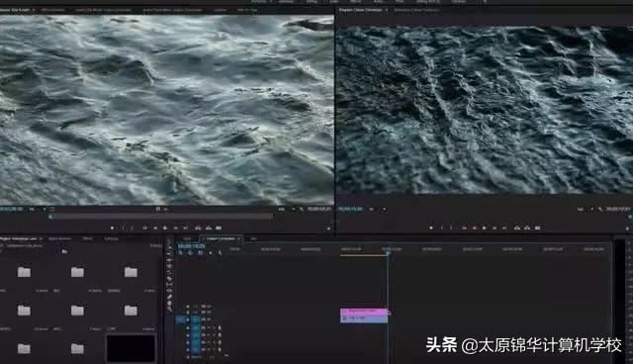Viewport: 633px width, 364px height.
Task: Select Program monitor panel tab
Action: point(360,10)
